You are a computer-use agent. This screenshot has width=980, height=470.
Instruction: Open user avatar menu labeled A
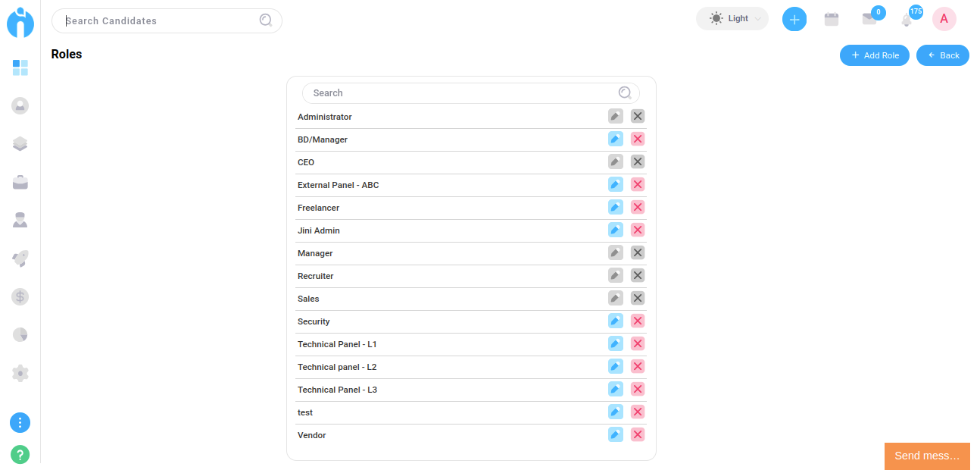click(944, 19)
